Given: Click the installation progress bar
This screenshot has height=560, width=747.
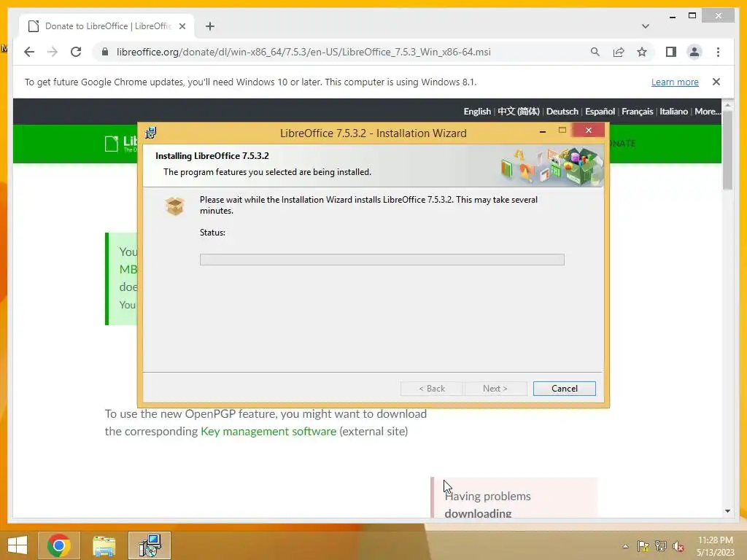Looking at the screenshot, I should 382,260.
